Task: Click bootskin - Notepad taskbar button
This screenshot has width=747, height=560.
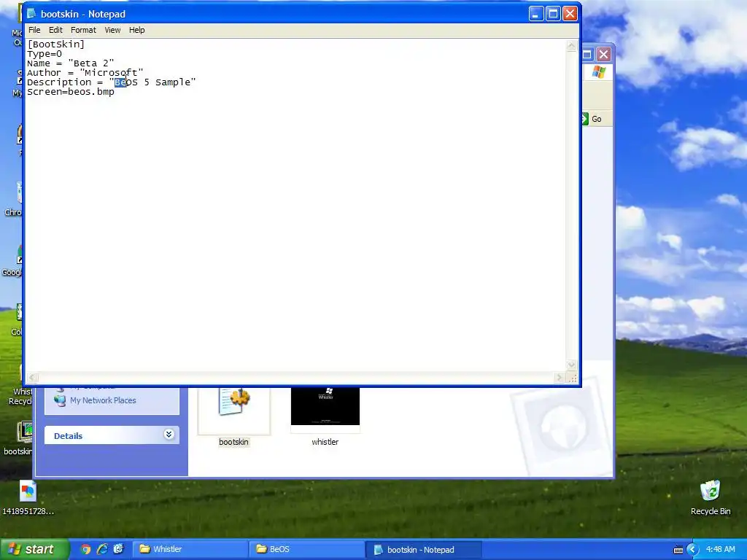Action: pos(424,550)
